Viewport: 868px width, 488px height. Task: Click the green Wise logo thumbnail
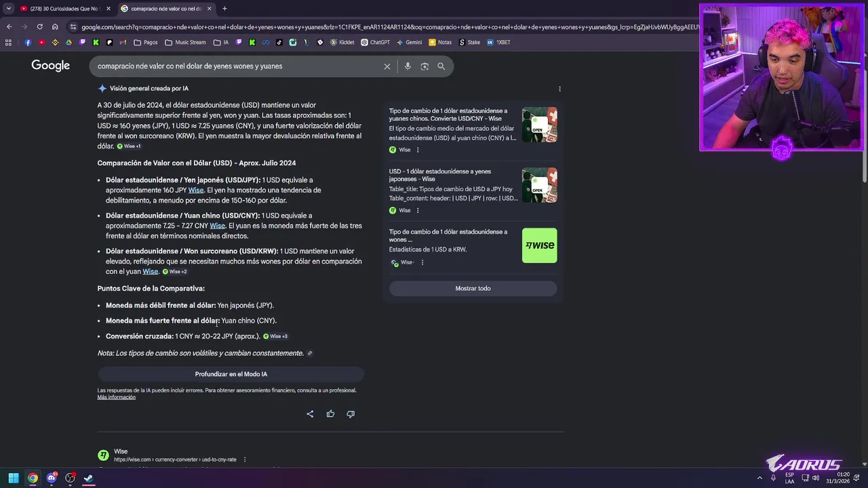tap(540, 245)
